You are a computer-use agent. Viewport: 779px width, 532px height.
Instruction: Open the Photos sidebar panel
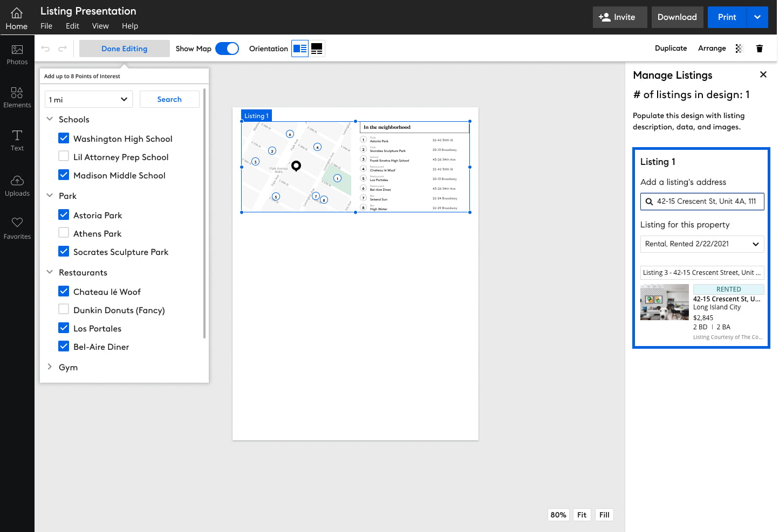pyautogui.click(x=17, y=55)
